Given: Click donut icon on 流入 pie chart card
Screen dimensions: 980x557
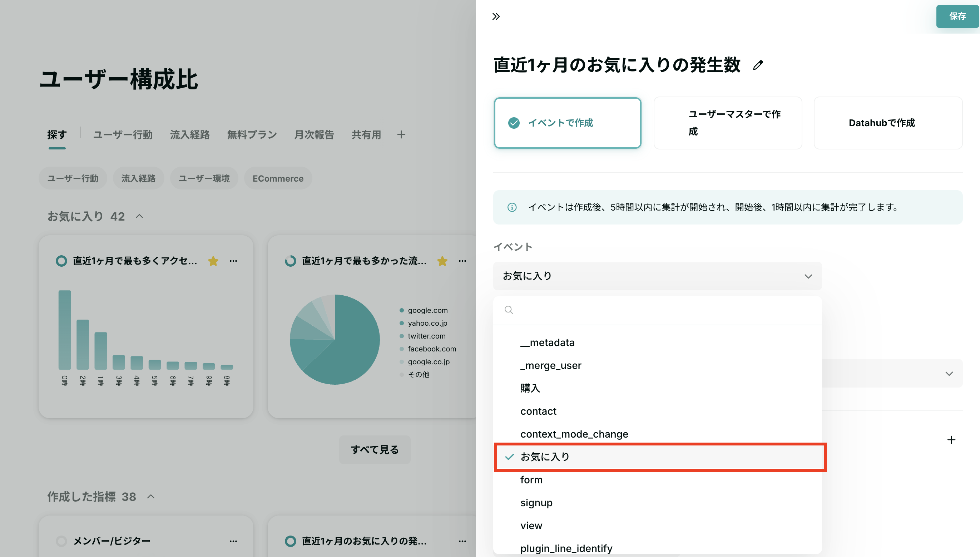Looking at the screenshot, I should pos(291,261).
